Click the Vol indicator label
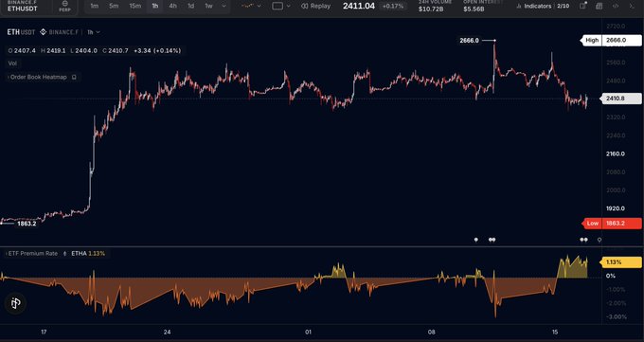Screen dimensions: 644x342 point(12,63)
